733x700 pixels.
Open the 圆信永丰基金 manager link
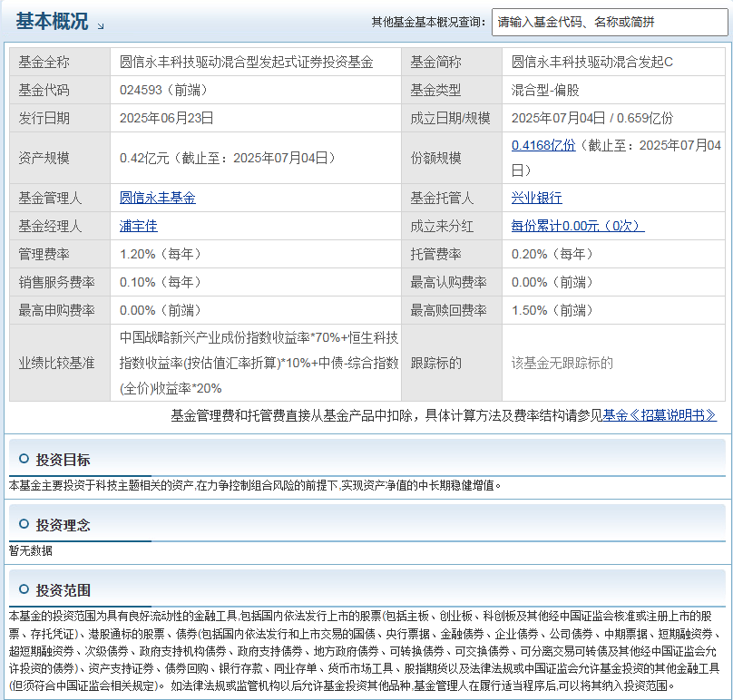point(158,198)
